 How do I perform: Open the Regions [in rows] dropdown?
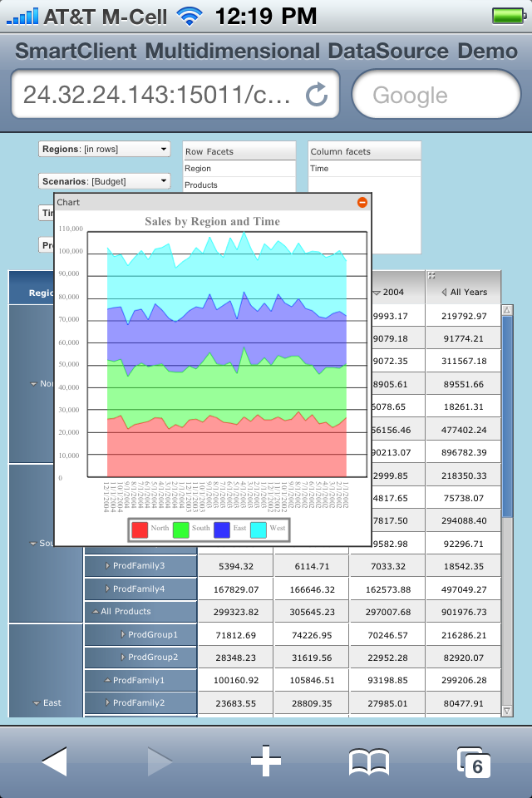pos(105,149)
